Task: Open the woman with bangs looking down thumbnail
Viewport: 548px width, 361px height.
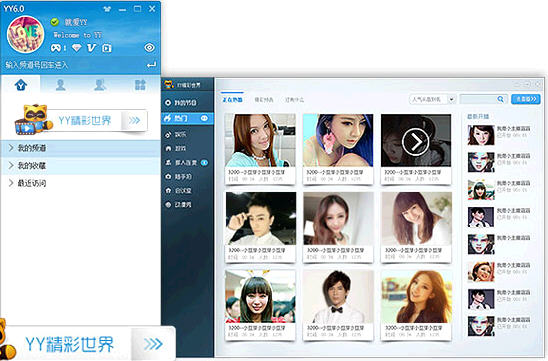Action: coord(416,218)
